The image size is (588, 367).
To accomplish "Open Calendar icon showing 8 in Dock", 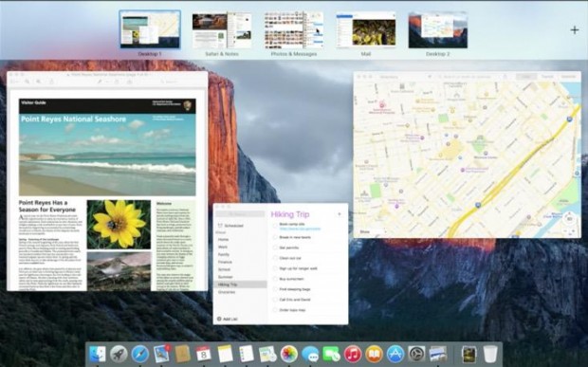I will pyautogui.click(x=204, y=354).
